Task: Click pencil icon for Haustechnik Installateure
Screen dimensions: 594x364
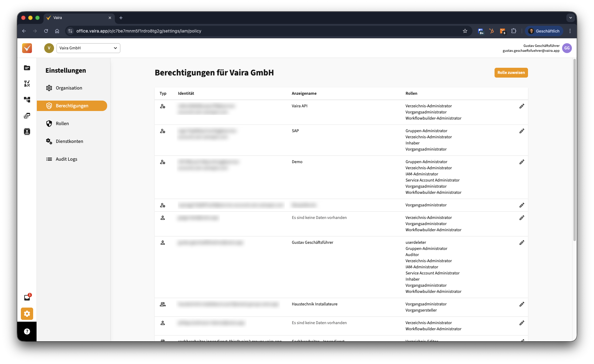Action: (522, 304)
